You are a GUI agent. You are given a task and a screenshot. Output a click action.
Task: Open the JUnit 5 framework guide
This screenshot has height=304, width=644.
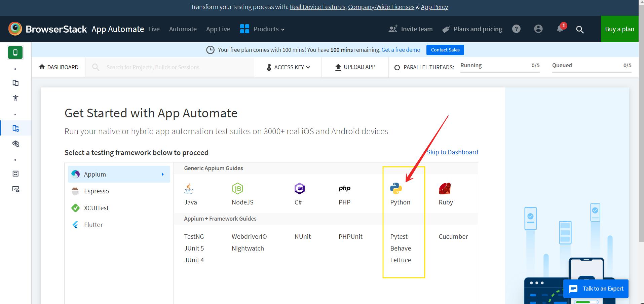point(194,248)
